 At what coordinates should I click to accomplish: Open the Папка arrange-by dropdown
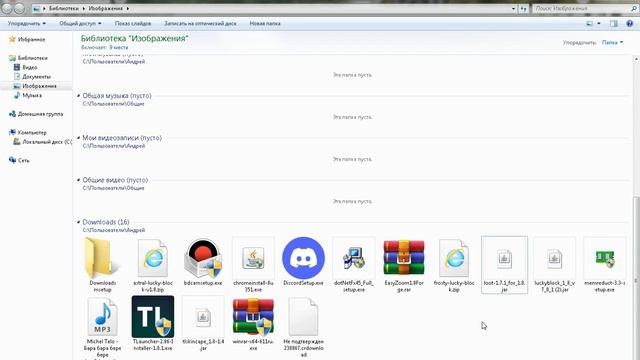coord(613,42)
